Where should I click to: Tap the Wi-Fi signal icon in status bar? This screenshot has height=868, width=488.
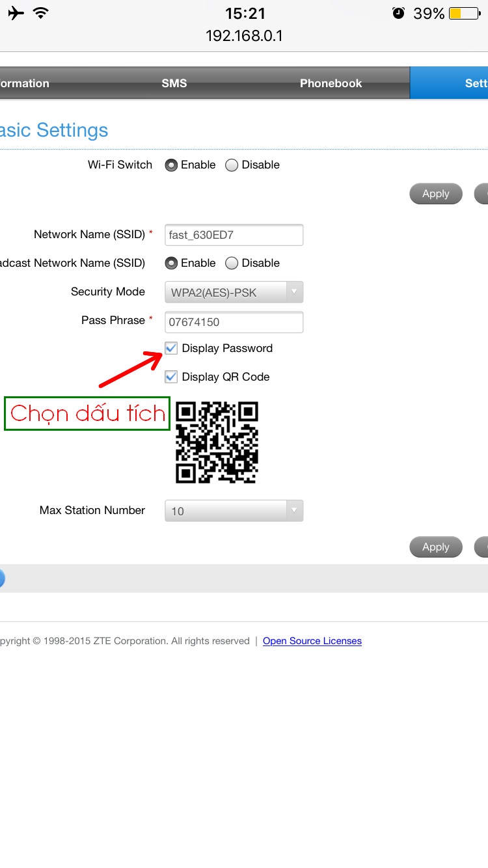41,13
